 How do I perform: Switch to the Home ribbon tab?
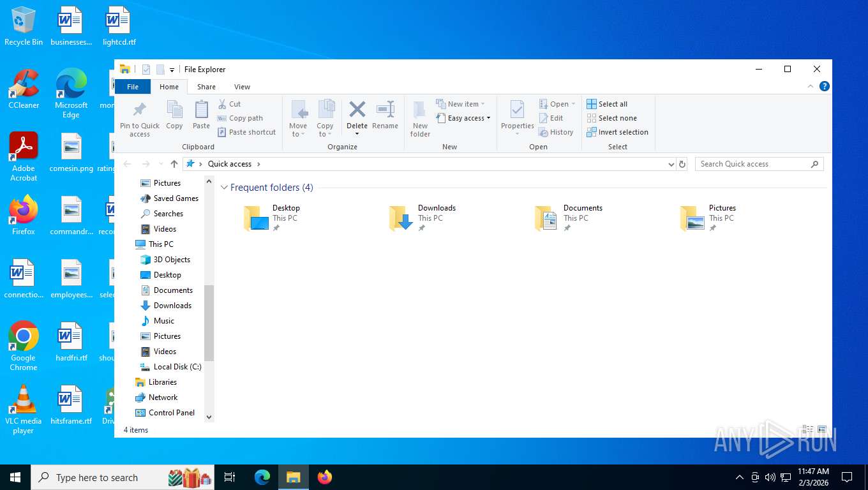(x=169, y=87)
